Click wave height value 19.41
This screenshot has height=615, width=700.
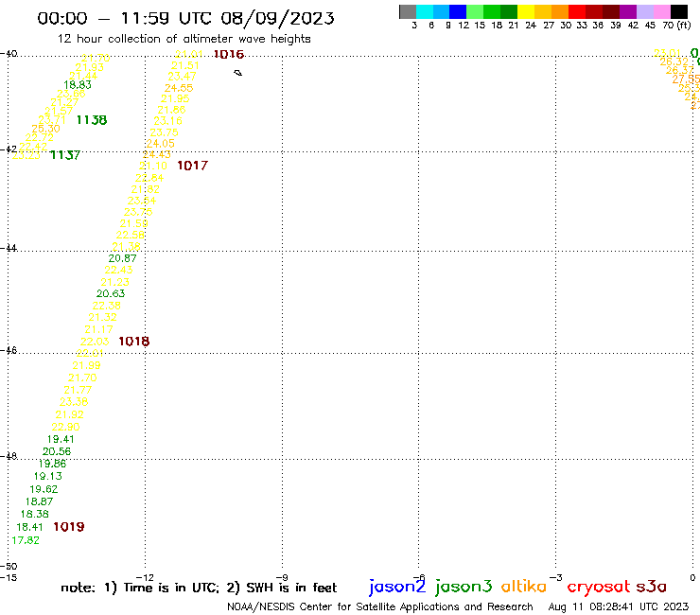click(61, 439)
